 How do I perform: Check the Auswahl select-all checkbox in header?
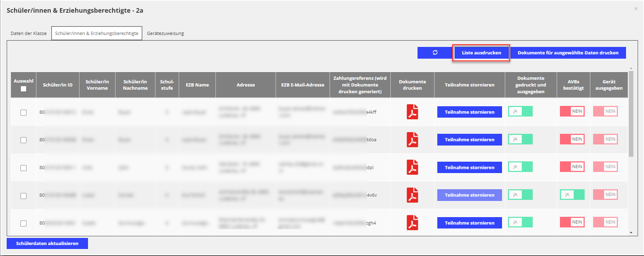(23, 89)
